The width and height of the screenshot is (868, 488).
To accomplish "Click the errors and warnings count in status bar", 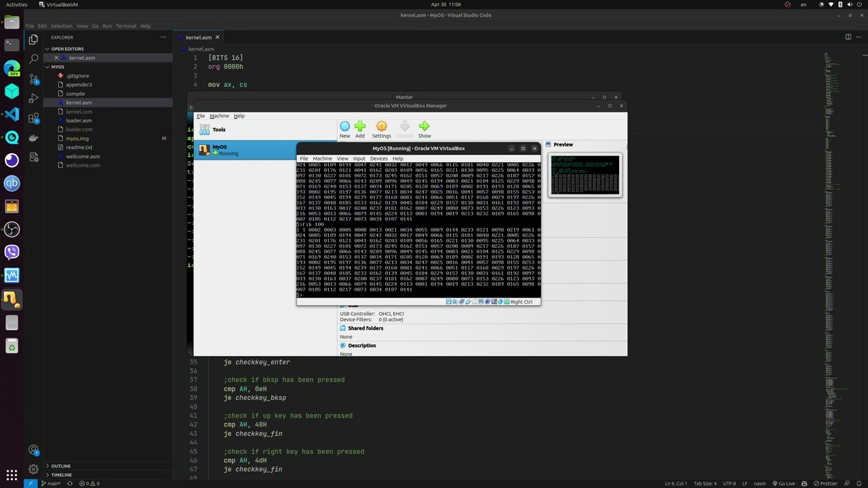I will click(89, 483).
